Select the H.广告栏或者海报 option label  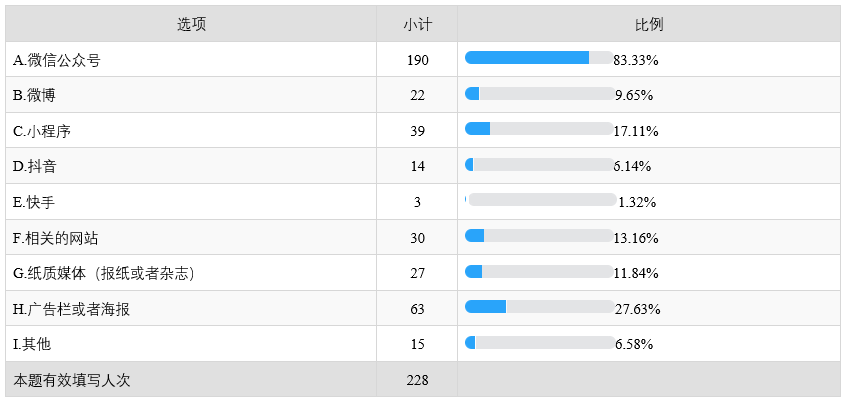click(x=72, y=309)
